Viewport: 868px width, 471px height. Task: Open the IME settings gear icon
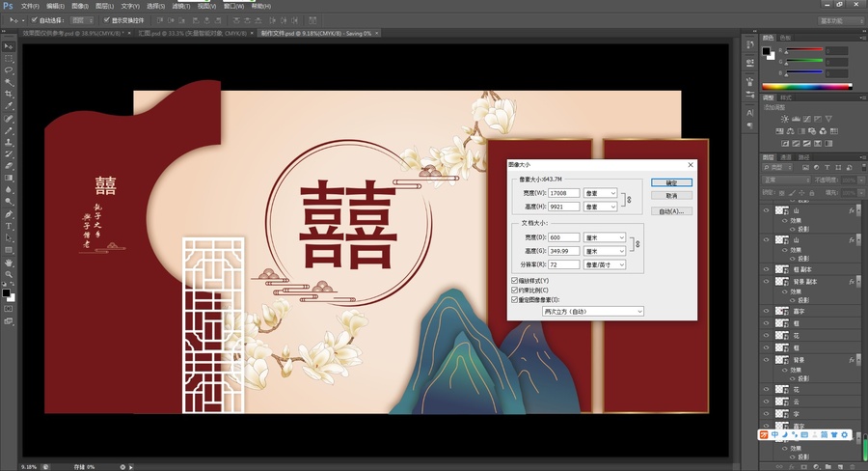(845, 434)
